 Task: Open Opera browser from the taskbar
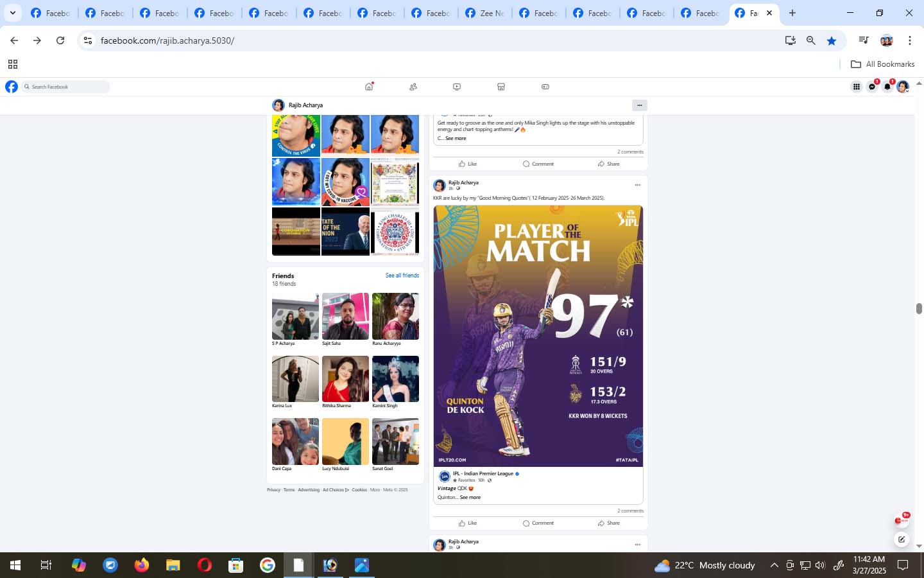[x=205, y=565]
